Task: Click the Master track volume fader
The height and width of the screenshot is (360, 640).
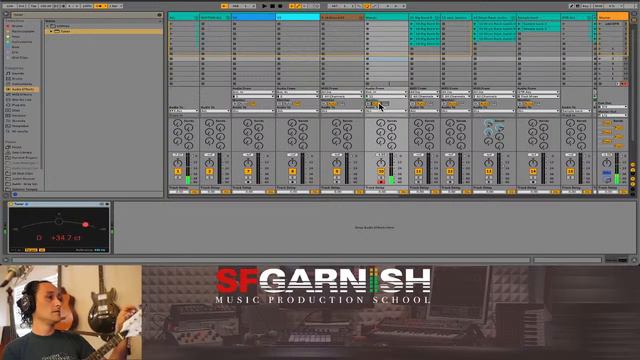Action: click(x=617, y=169)
